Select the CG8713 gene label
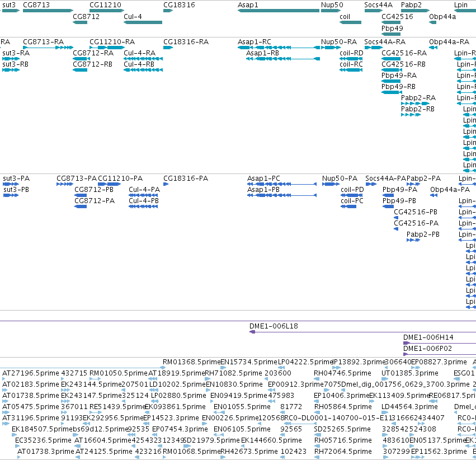The image size is (476, 460). [36, 5]
